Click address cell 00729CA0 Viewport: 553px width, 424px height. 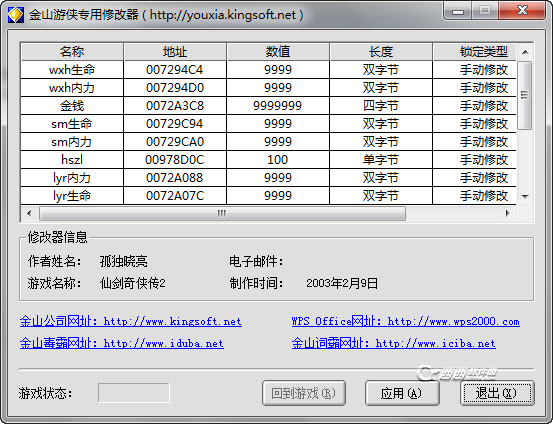coord(175,142)
